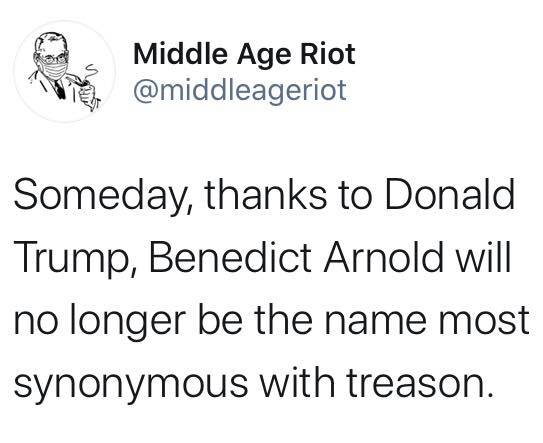Open the Middle Age Riot display name
The image size is (543, 443).
(244, 54)
